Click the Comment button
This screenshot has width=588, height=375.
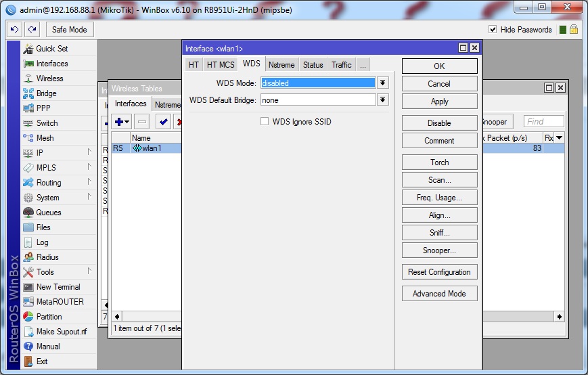click(x=440, y=141)
